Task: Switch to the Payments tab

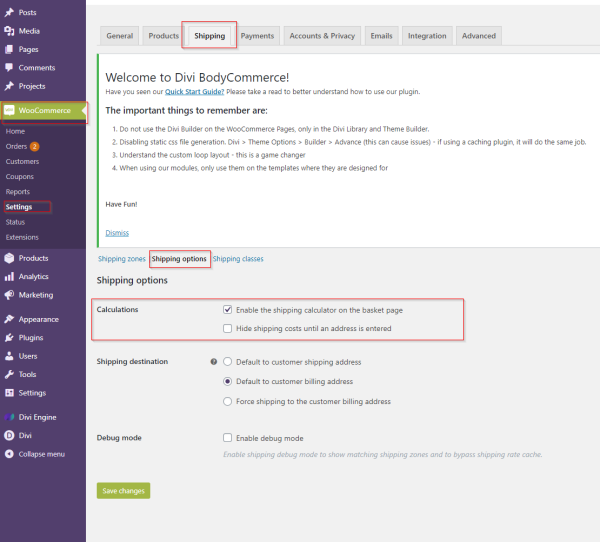Action: pyautogui.click(x=257, y=36)
